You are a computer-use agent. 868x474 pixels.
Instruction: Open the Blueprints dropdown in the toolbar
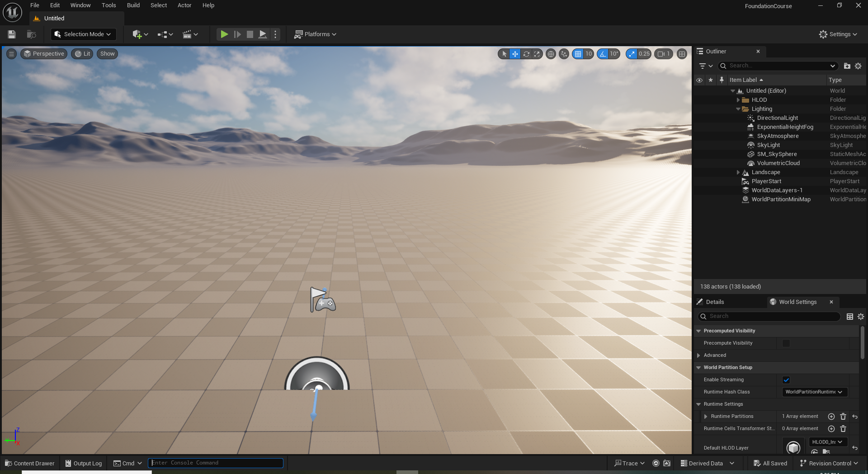165,34
